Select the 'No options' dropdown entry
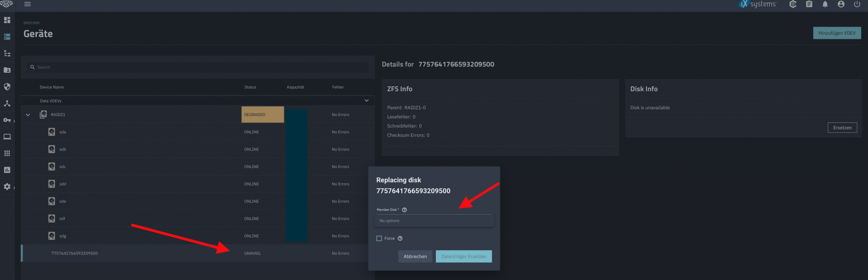The height and width of the screenshot is (280, 868). click(x=434, y=221)
